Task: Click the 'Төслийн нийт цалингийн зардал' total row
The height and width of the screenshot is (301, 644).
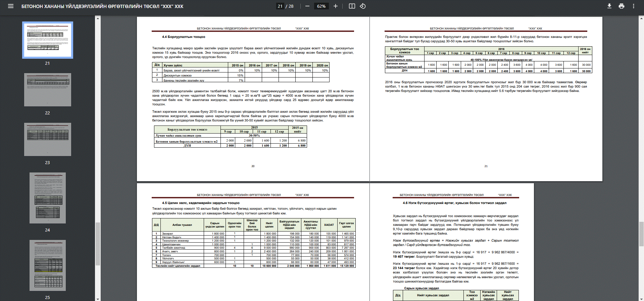Action: (253, 266)
